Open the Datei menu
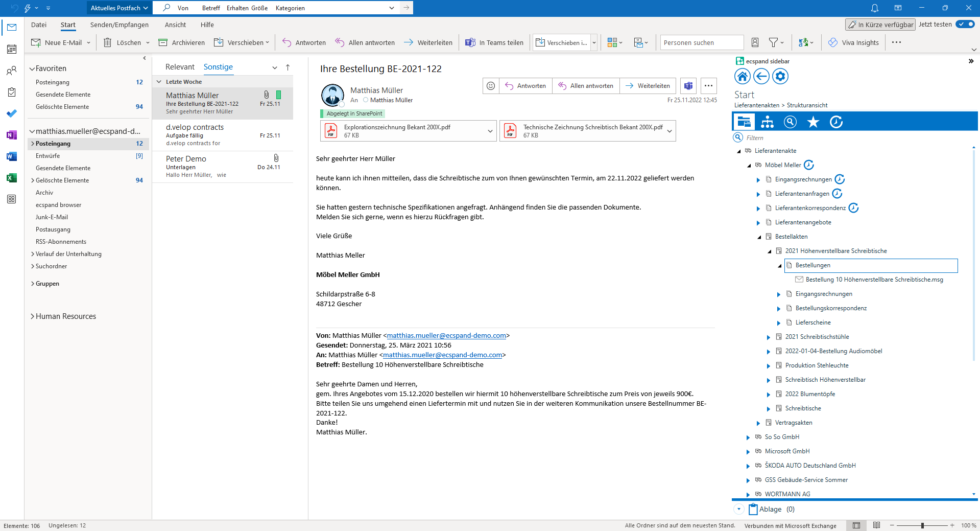Screen dimensions: 980x531 (x=39, y=25)
